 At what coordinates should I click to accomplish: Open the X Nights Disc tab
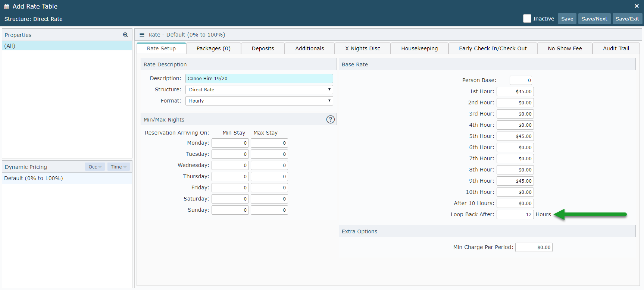point(363,48)
